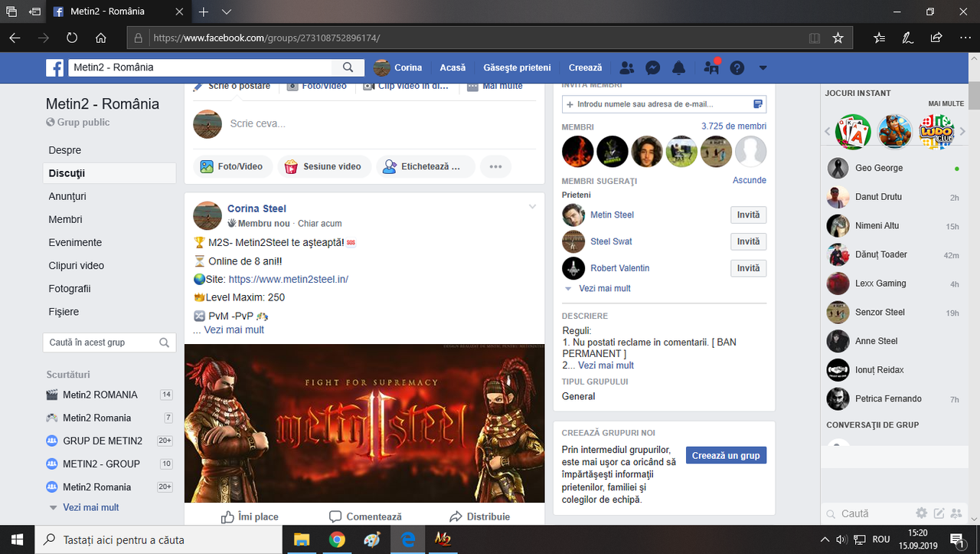This screenshot has height=554, width=980.
Task: Open the Edge favorites hub
Action: pyautogui.click(x=879, y=38)
